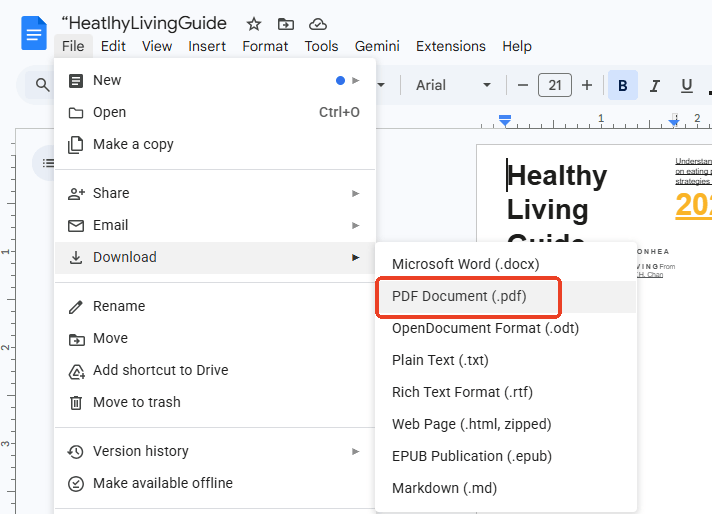
Task: Toggle Italic formatting
Action: [654, 85]
